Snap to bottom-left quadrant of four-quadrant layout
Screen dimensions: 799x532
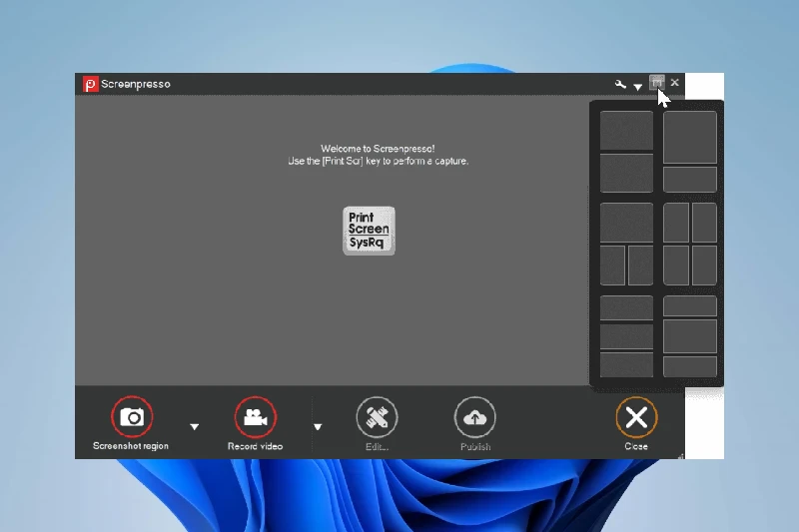tap(676, 266)
